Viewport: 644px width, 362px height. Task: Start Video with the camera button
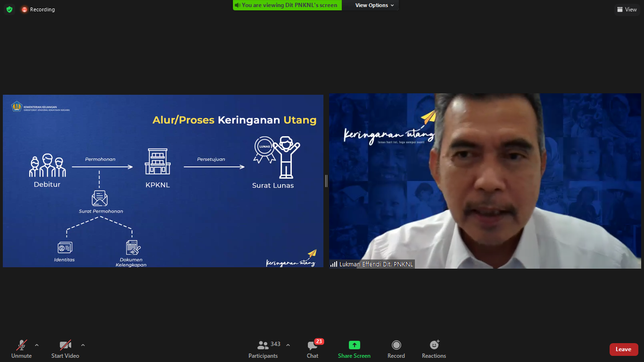(x=65, y=349)
